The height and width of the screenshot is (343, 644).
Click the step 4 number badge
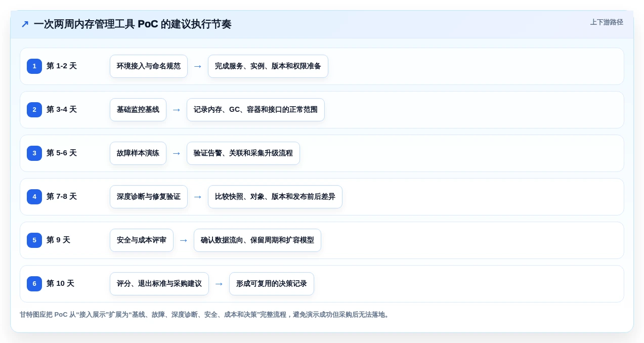click(34, 197)
